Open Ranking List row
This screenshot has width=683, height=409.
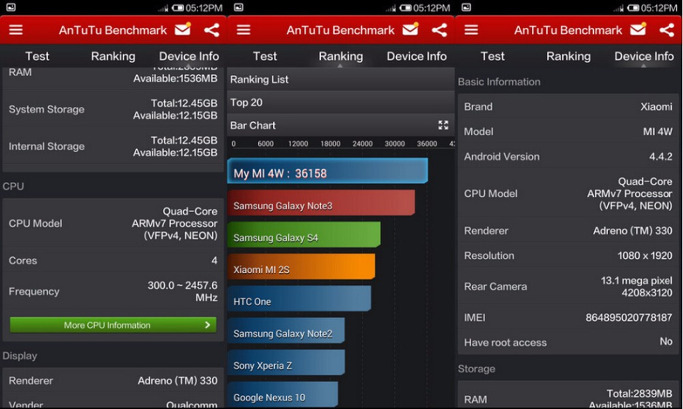tap(341, 79)
